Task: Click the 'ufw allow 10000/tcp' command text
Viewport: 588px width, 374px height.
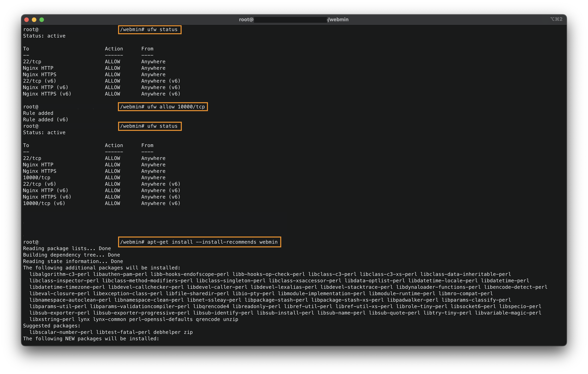Action: pyautogui.click(x=176, y=107)
